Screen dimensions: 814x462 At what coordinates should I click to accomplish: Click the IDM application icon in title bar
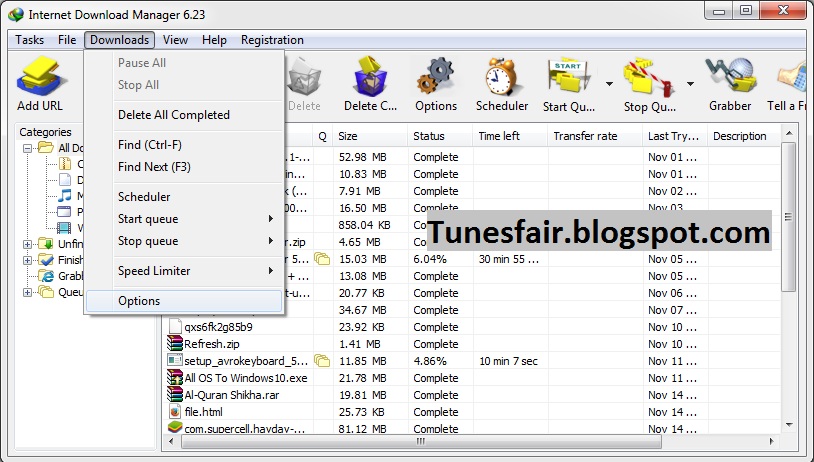click(x=16, y=15)
